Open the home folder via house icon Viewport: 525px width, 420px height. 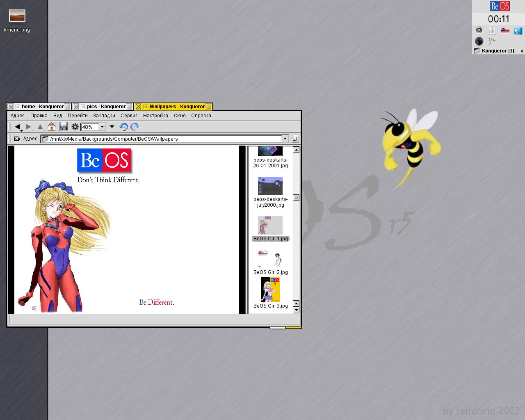pos(52,127)
